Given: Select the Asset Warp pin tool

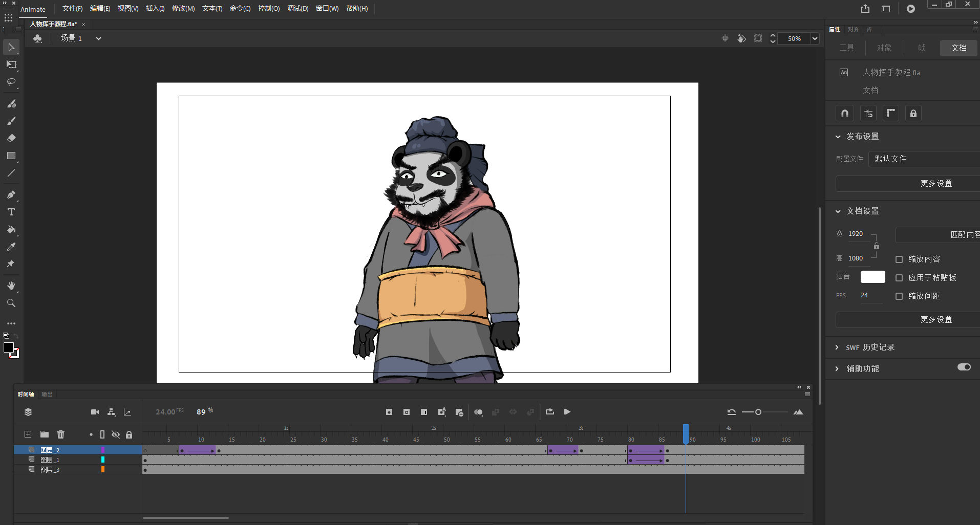Looking at the screenshot, I should click(x=11, y=264).
